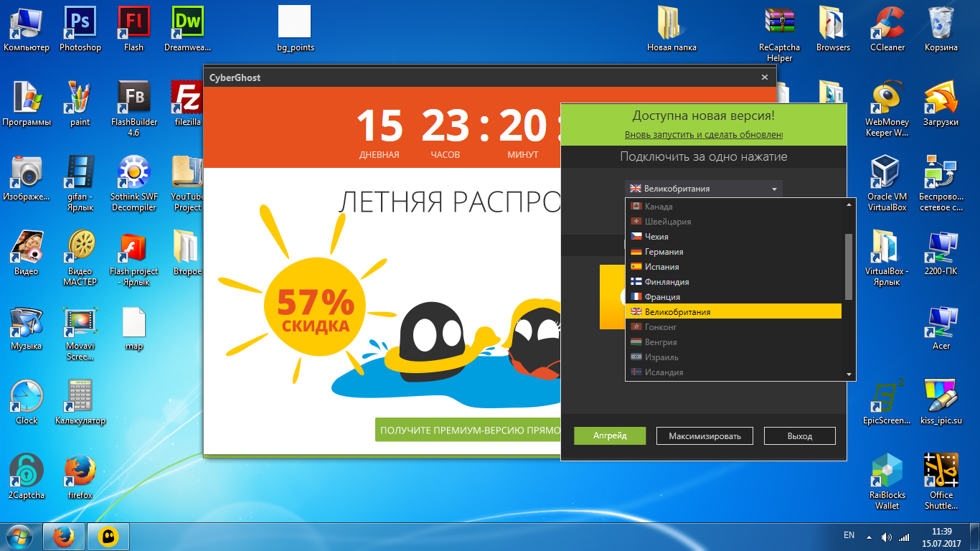
Task: Launch the Dreamweaver shortcut
Action: point(187,29)
